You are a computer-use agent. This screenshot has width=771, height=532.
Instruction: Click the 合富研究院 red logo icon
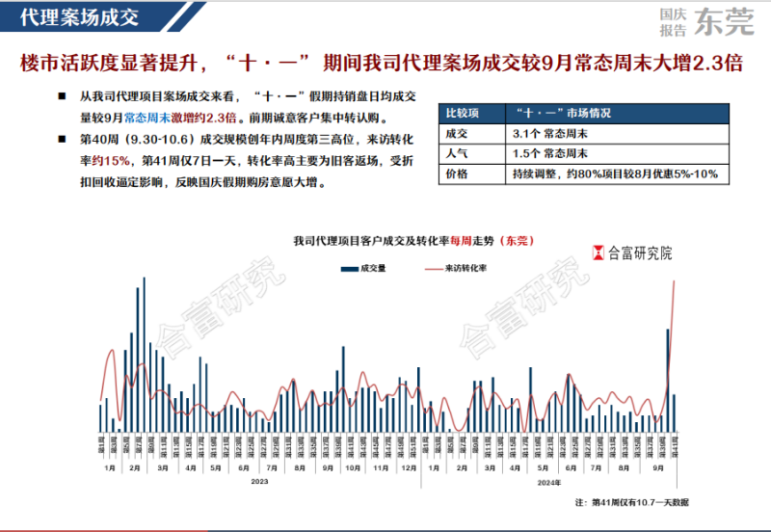click(x=598, y=253)
